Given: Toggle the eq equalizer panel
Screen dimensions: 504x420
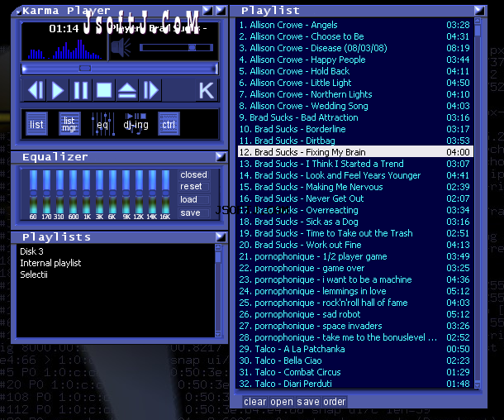Looking at the screenshot, I should [x=102, y=124].
